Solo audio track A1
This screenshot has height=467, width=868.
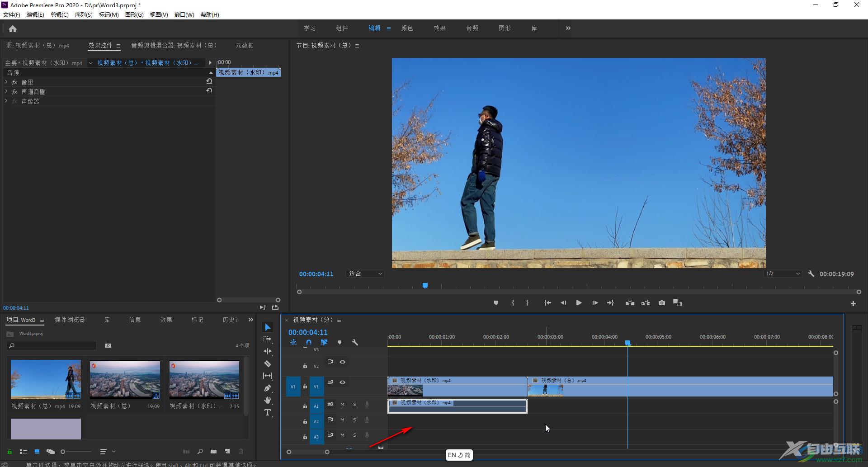click(x=354, y=405)
